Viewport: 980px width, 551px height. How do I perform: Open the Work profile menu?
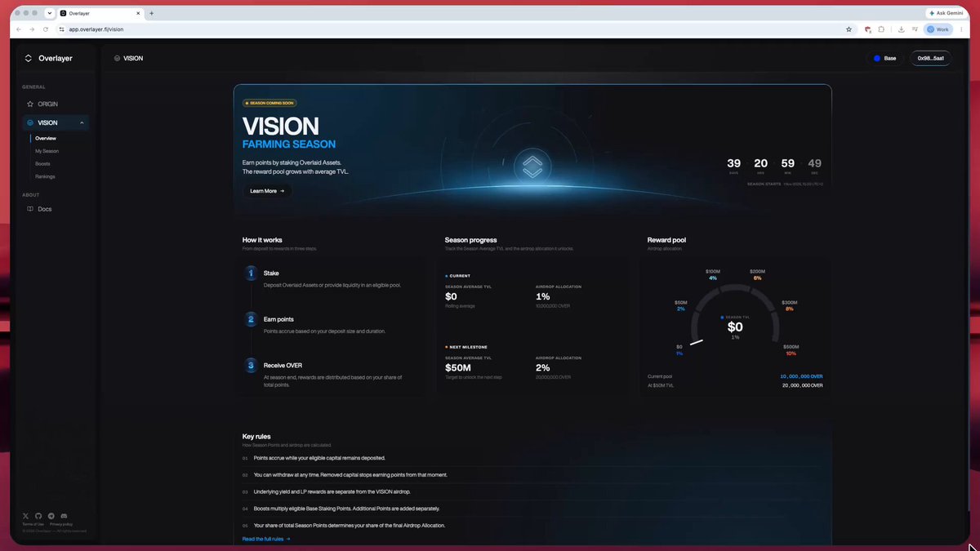938,29
